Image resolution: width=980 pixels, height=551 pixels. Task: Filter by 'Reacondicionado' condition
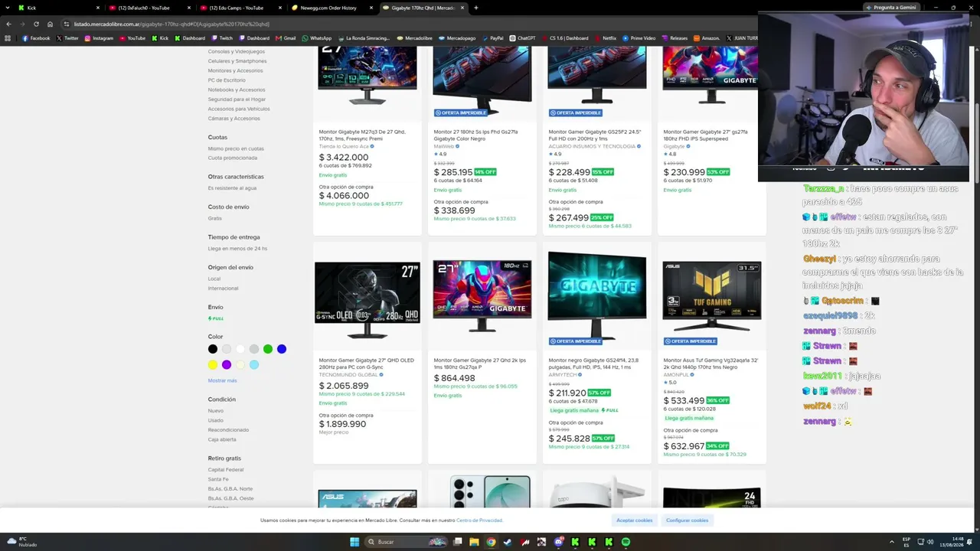[x=228, y=430]
